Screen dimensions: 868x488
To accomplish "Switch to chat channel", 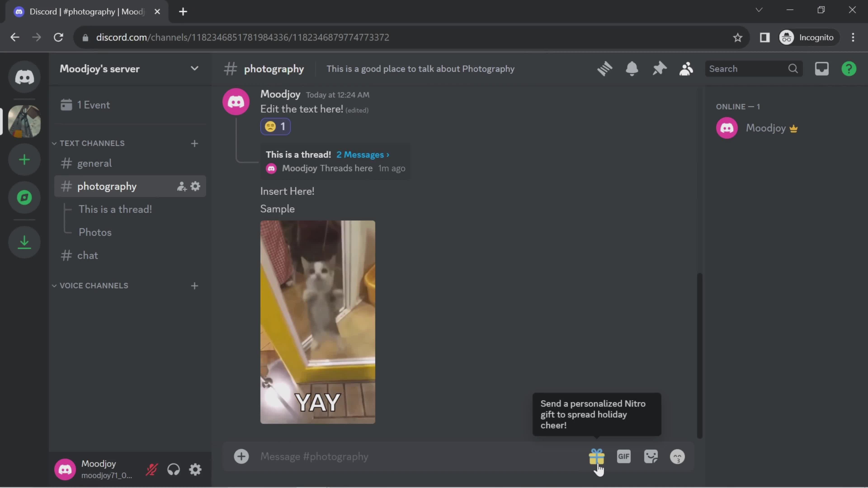I will (130, 256).
